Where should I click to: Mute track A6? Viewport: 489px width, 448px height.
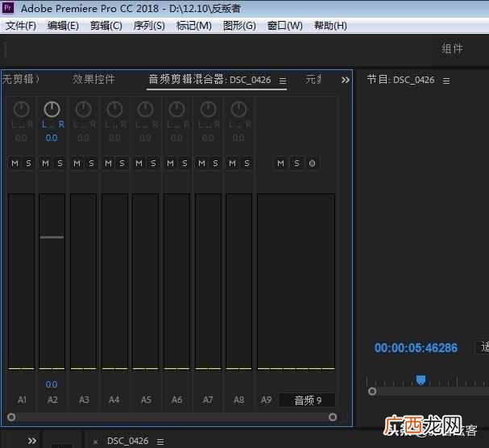pos(170,163)
